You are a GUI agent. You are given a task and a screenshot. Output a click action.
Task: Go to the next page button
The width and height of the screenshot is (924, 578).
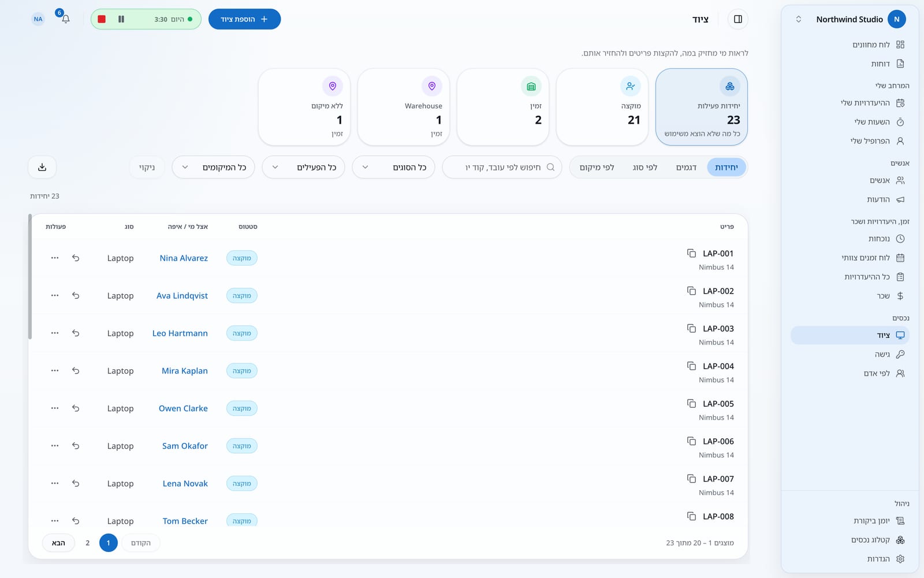coord(58,543)
